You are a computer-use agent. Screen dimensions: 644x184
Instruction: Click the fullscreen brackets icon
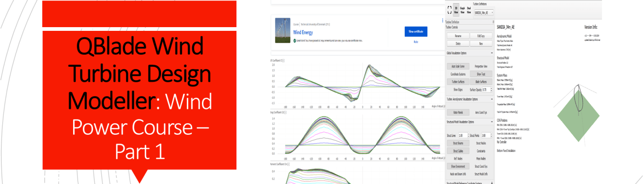click(448, 10)
